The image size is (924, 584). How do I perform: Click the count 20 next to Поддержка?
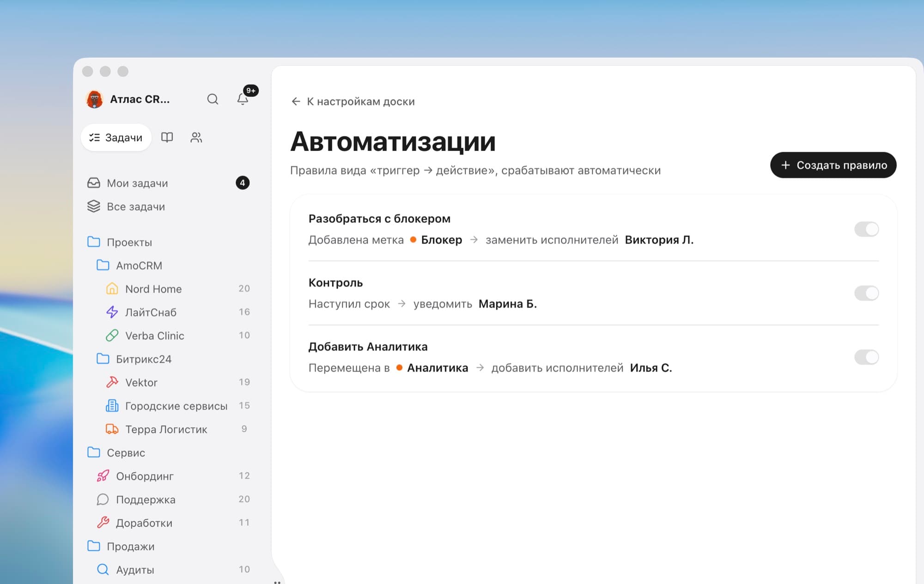click(x=244, y=499)
